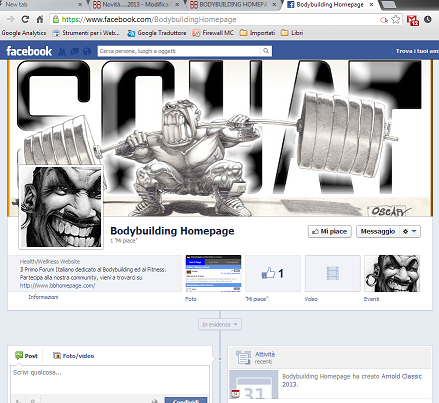
Task: Click the Mi piace like button
Action: [x=330, y=231]
